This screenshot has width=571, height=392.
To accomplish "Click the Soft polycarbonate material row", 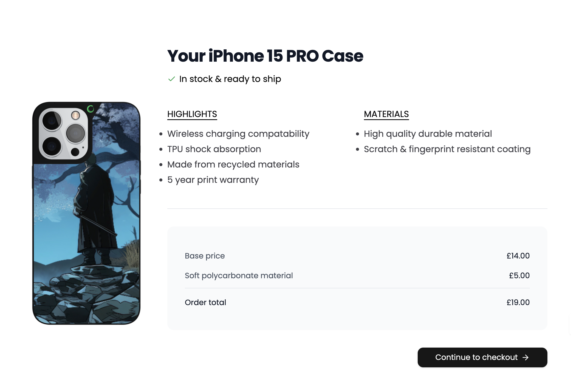I will [x=357, y=275].
